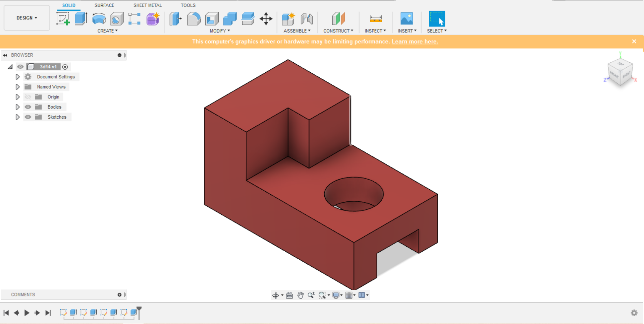Click the Learn more here link
This screenshot has width=644, height=324.
[x=415, y=41]
